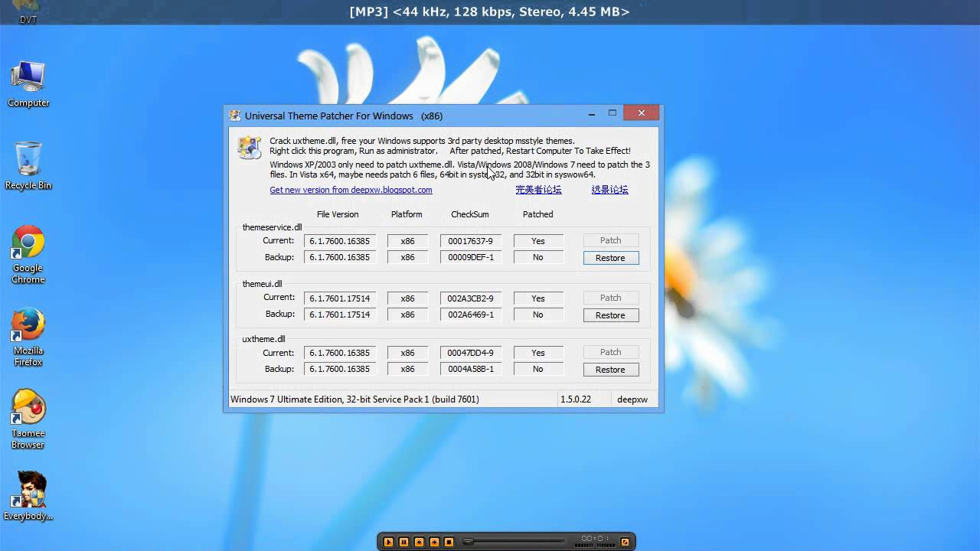Close the Universal Theme Patcher window
Viewport: 980px width, 551px height.
[x=641, y=113]
